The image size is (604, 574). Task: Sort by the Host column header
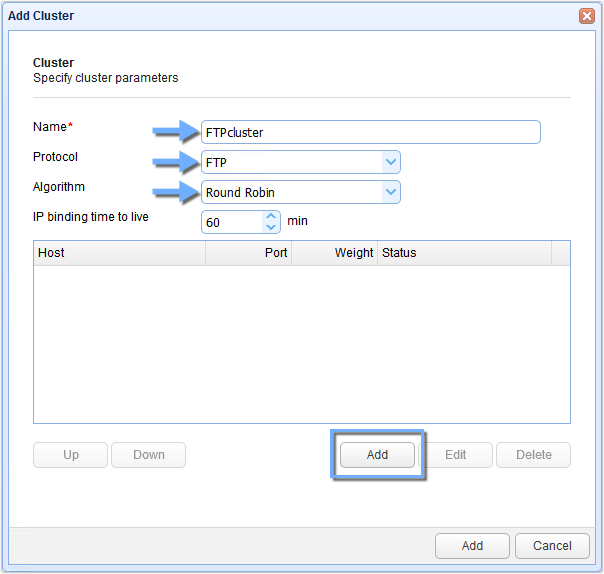[119, 253]
